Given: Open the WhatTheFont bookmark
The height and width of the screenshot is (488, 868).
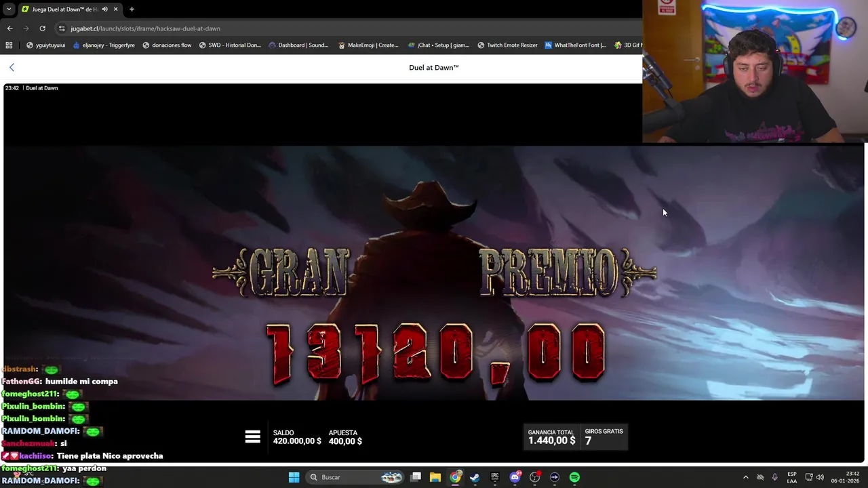Looking at the screenshot, I should [575, 45].
